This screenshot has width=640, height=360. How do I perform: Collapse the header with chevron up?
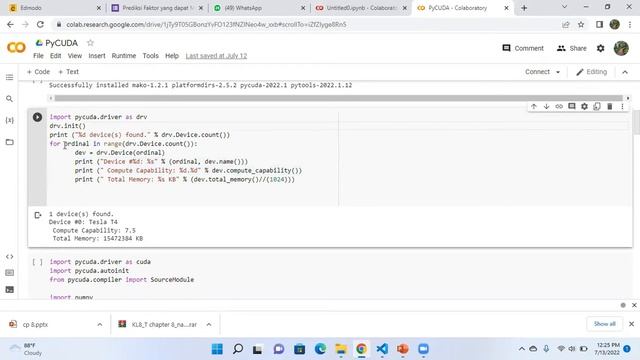coord(625,72)
